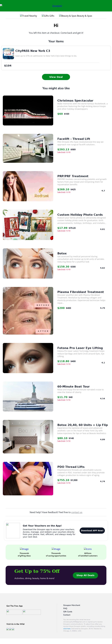The image size is (112, 644).
Task: Select the Gifts category
Action: click(x=48, y=16)
